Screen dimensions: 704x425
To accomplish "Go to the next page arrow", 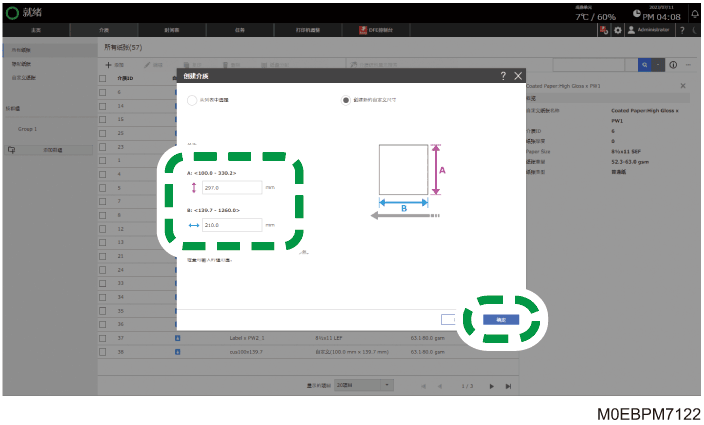I will point(492,386).
